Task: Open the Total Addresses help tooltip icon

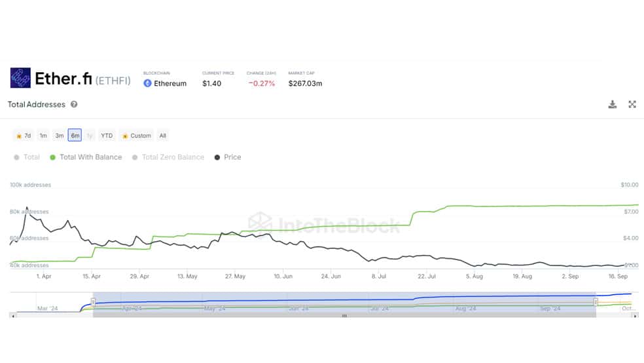Action: pos(74,104)
